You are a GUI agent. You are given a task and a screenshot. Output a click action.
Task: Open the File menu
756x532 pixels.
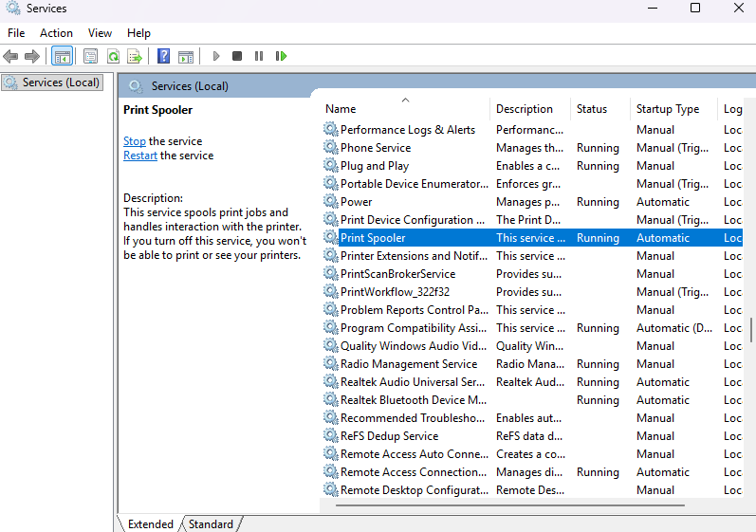pyautogui.click(x=16, y=33)
